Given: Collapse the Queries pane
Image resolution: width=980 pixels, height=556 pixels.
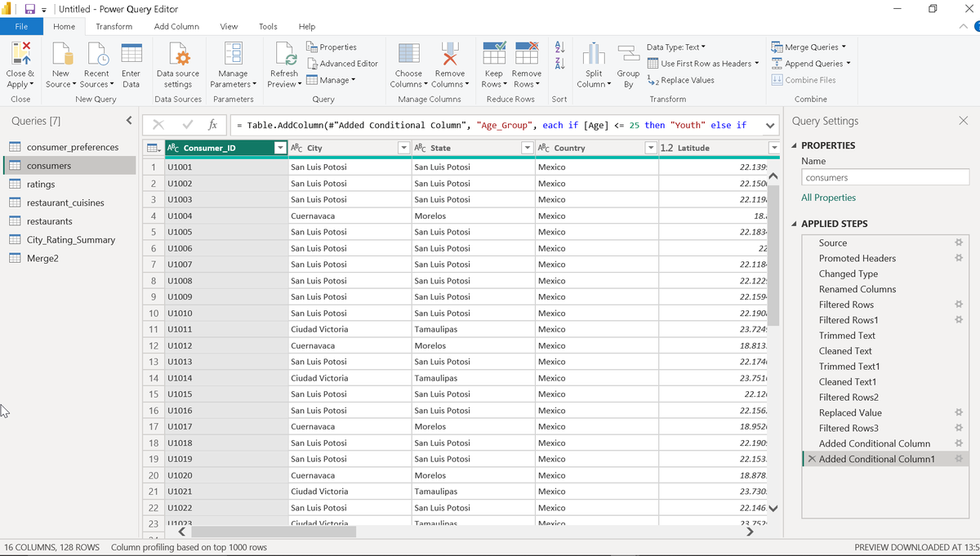Looking at the screenshot, I should tap(129, 121).
